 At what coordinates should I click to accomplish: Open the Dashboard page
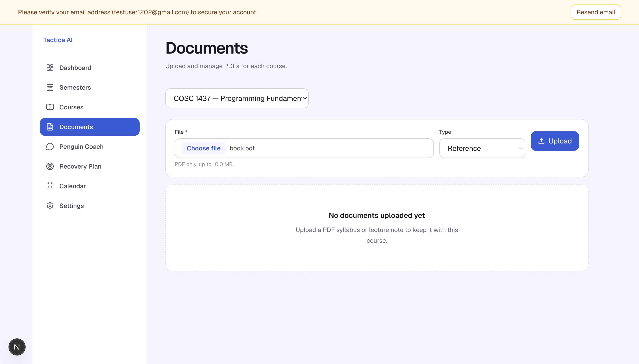(x=90, y=68)
